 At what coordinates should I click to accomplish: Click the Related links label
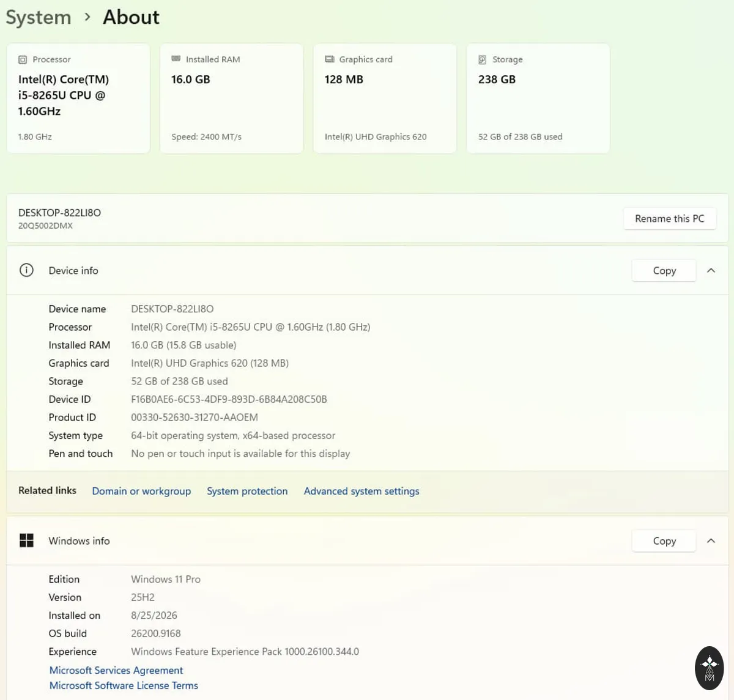(47, 490)
